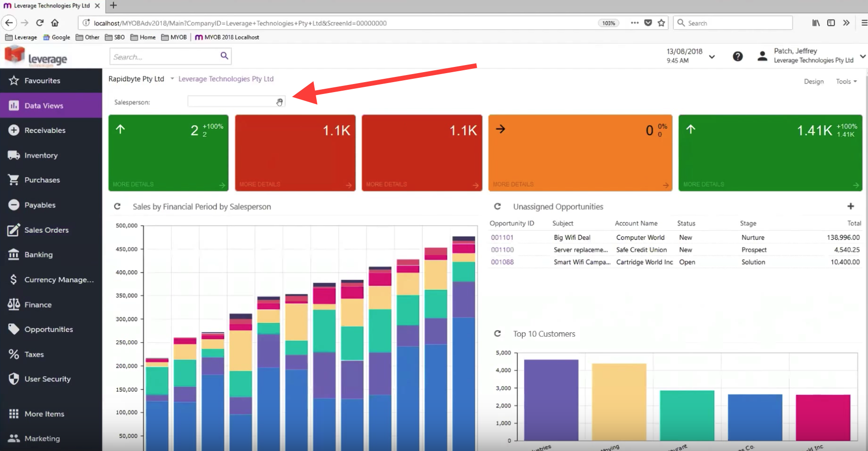
Task: Refresh Sales by Financial Period chart
Action: coord(117,207)
